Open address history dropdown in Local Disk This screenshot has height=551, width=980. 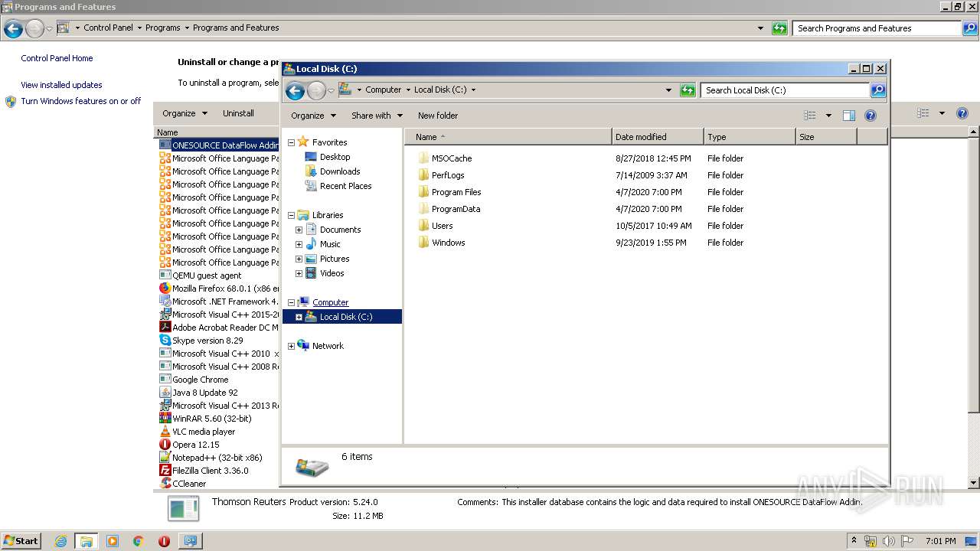(x=669, y=90)
